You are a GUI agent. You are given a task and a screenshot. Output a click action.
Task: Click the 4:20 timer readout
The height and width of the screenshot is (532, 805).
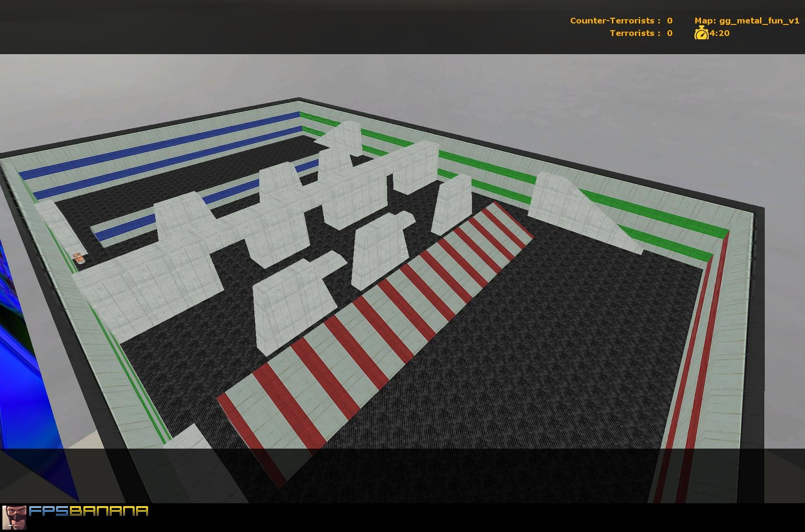pos(720,33)
